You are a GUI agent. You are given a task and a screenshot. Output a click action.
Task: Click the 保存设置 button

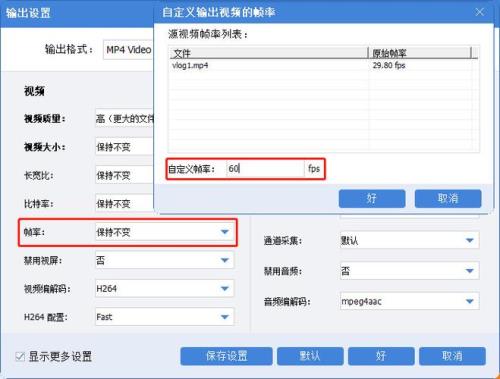pyautogui.click(x=227, y=356)
